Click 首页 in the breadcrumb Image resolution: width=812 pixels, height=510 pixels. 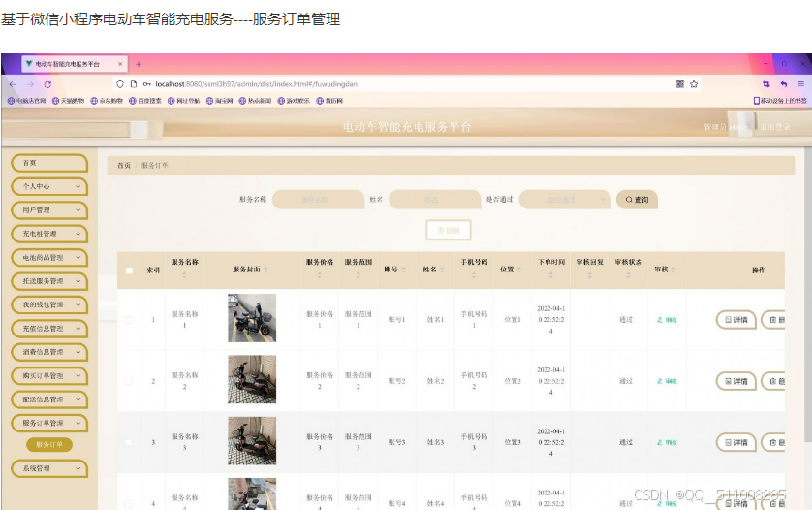coord(124,166)
